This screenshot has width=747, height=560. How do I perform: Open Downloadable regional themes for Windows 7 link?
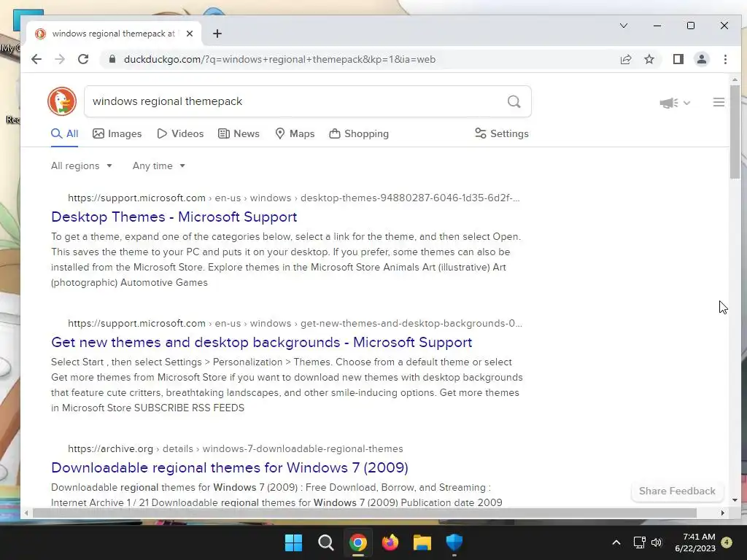tap(230, 467)
